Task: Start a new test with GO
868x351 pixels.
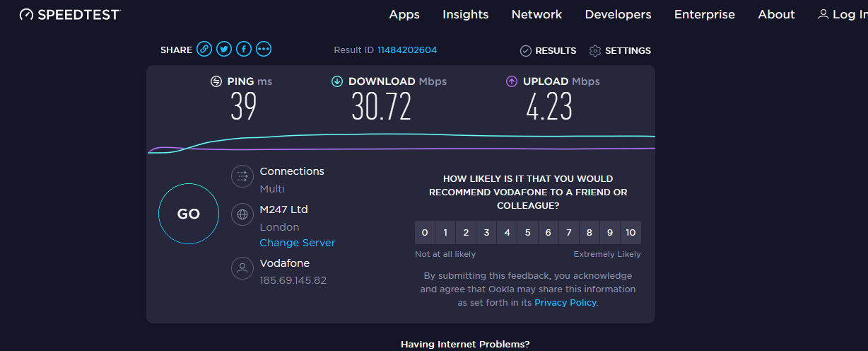Action: pyautogui.click(x=189, y=214)
